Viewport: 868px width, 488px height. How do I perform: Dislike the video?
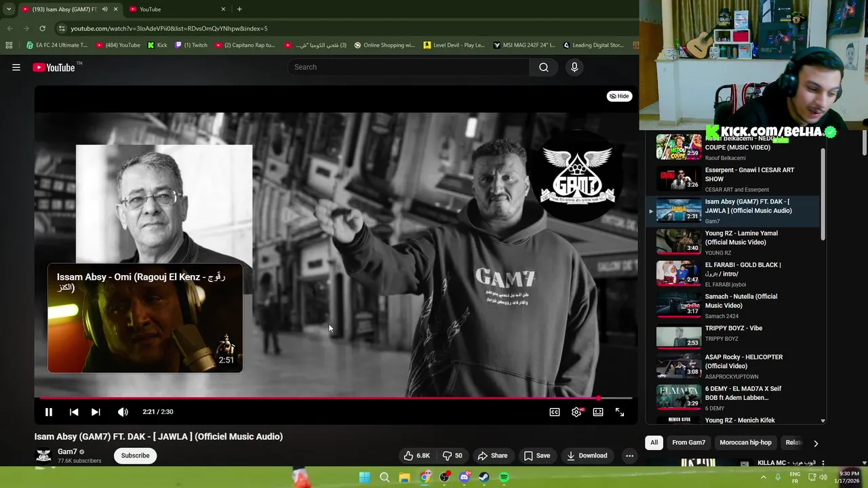pos(452,455)
